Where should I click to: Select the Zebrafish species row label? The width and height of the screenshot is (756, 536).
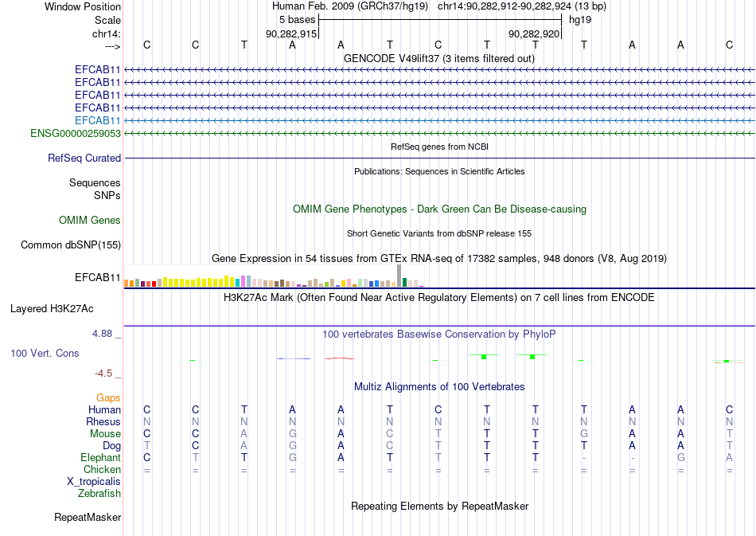pos(99,494)
